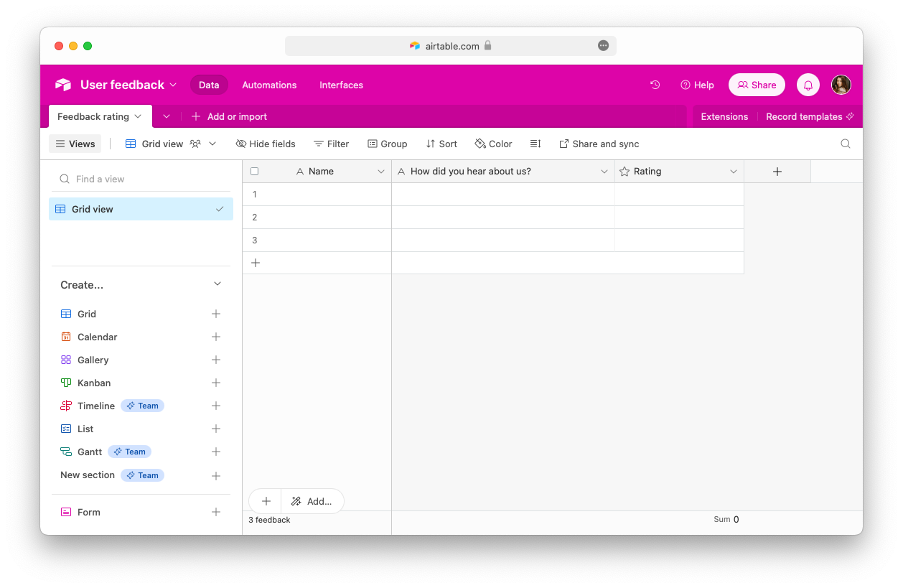Image resolution: width=903 pixels, height=588 pixels.
Task: Open the Extensions panel
Action: point(724,116)
